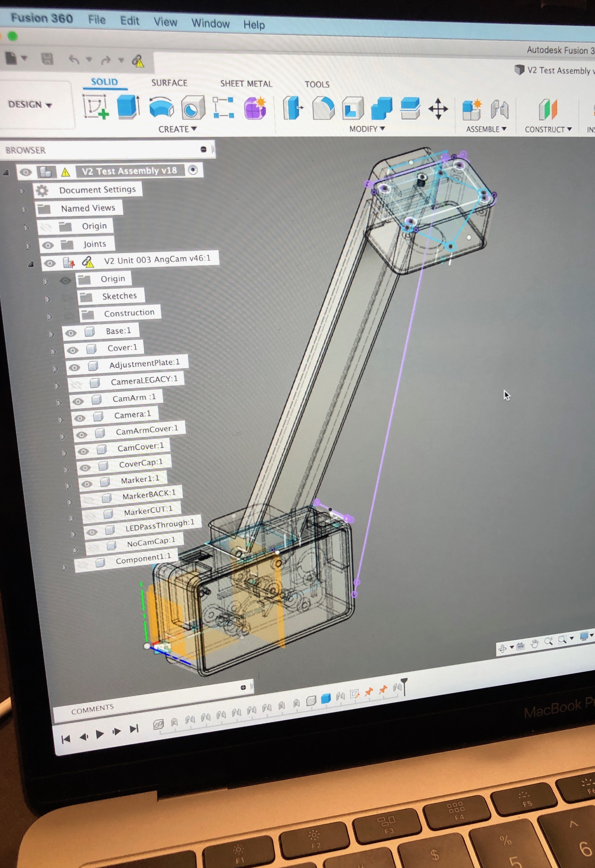Image resolution: width=595 pixels, height=868 pixels.
Task: Expand the Document Settings node
Action: pos(22,191)
